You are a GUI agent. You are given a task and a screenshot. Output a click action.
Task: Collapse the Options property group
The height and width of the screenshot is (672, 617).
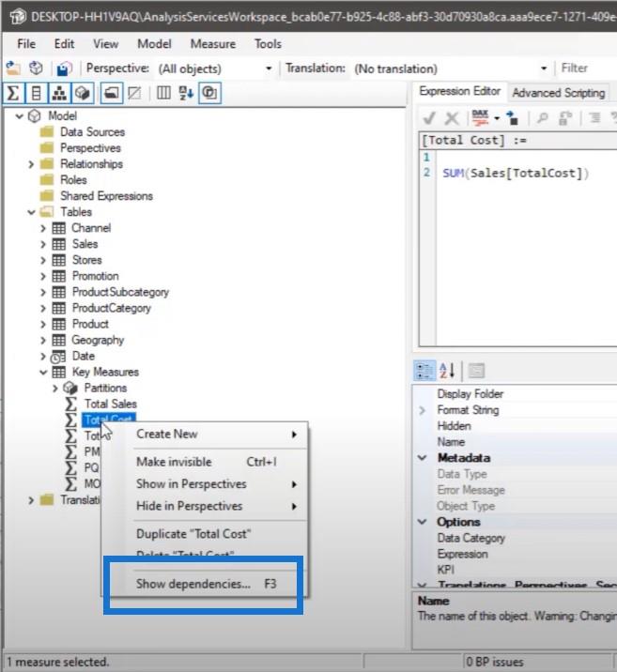click(423, 522)
